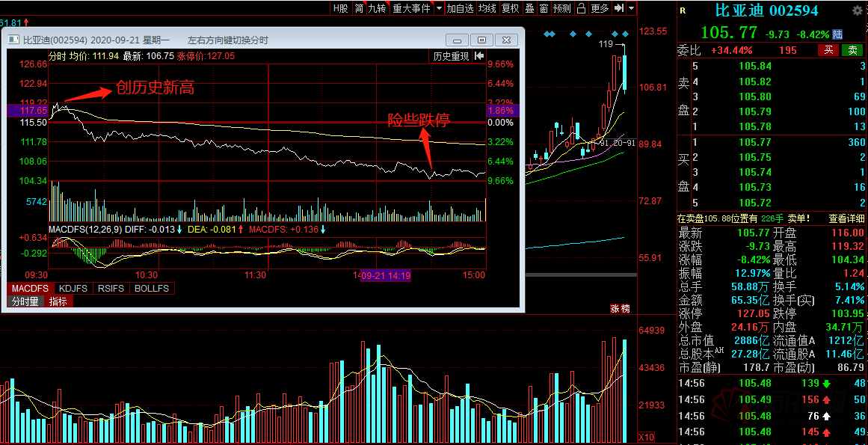Click the lock icon in top toolbar
868x445 pixels.
tap(581, 8)
